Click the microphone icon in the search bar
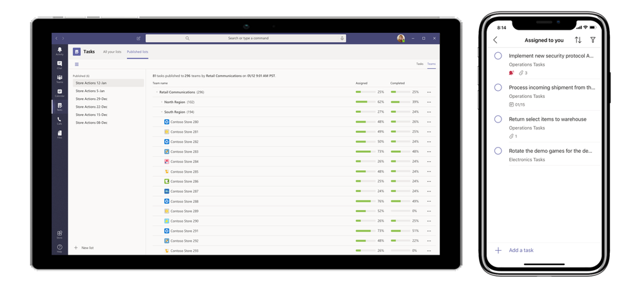 (342, 38)
